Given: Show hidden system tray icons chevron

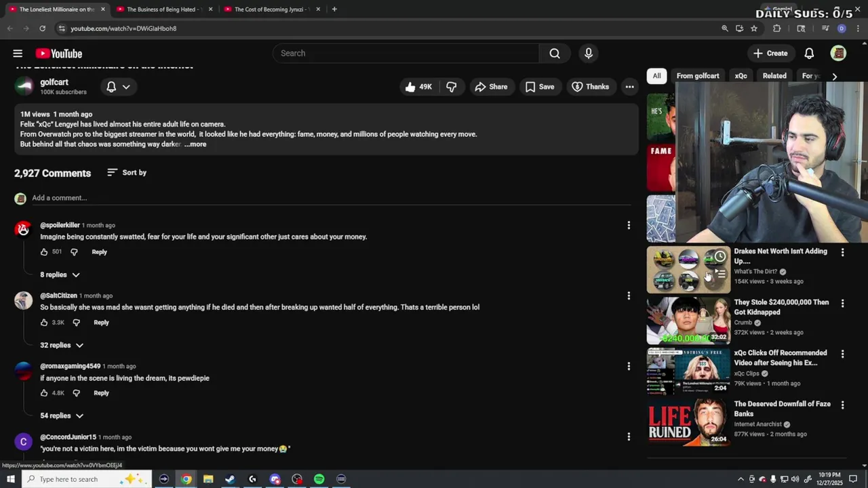Looking at the screenshot, I should tap(740, 479).
